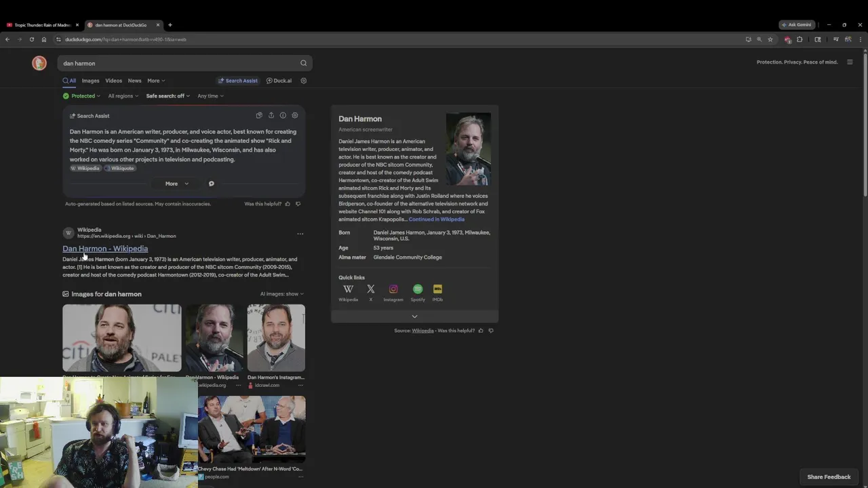Image resolution: width=868 pixels, height=488 pixels.
Task: Click the DuckDuckGo logo icon
Action: point(39,63)
